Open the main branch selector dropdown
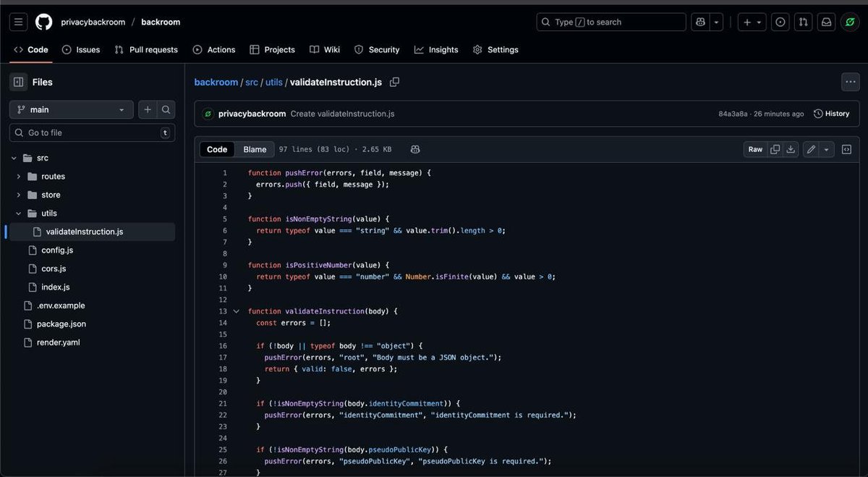This screenshot has width=868, height=477. 71,109
